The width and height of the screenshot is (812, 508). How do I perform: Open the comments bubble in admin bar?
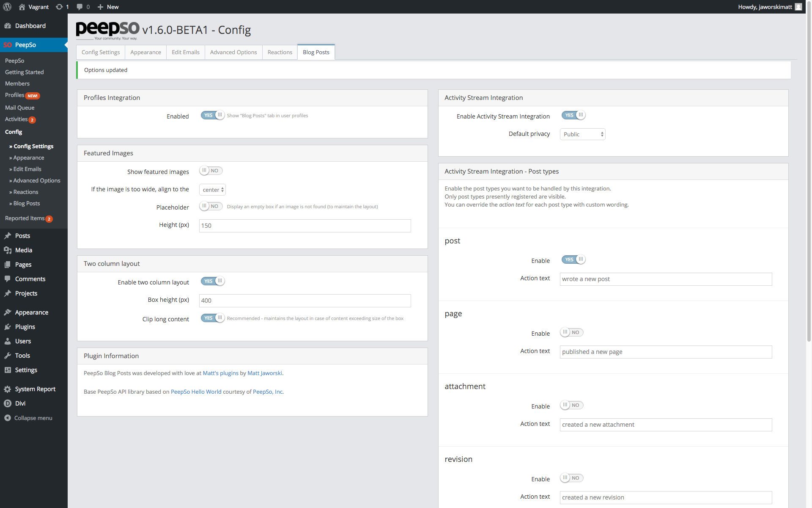tap(80, 7)
